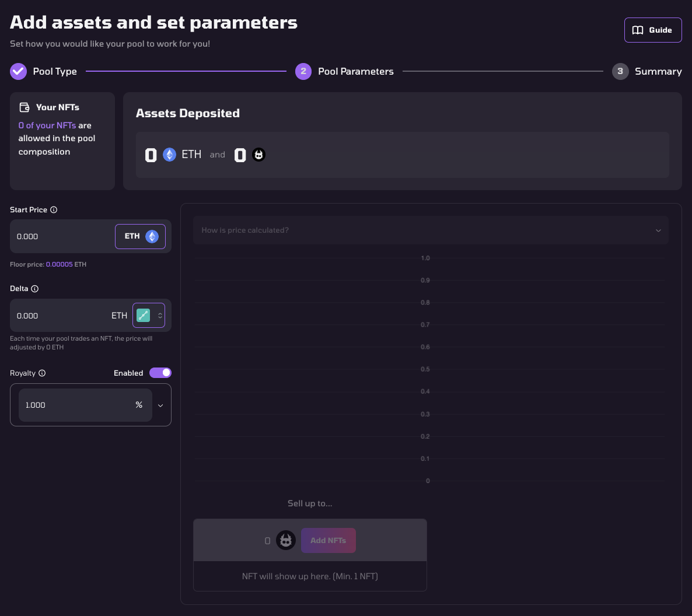Open the Delta curve type selector
The image size is (692, 616).
pyautogui.click(x=149, y=316)
